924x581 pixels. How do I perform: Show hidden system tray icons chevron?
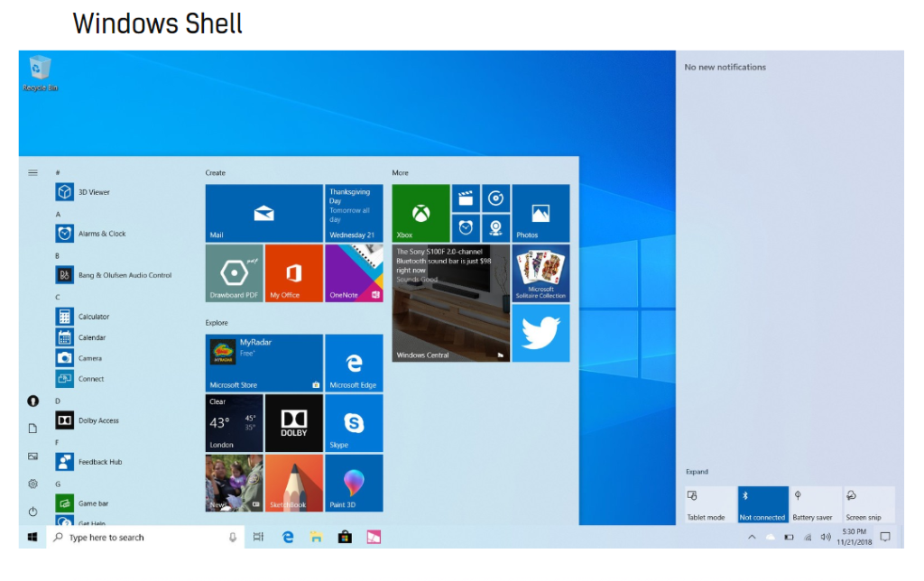click(x=751, y=537)
